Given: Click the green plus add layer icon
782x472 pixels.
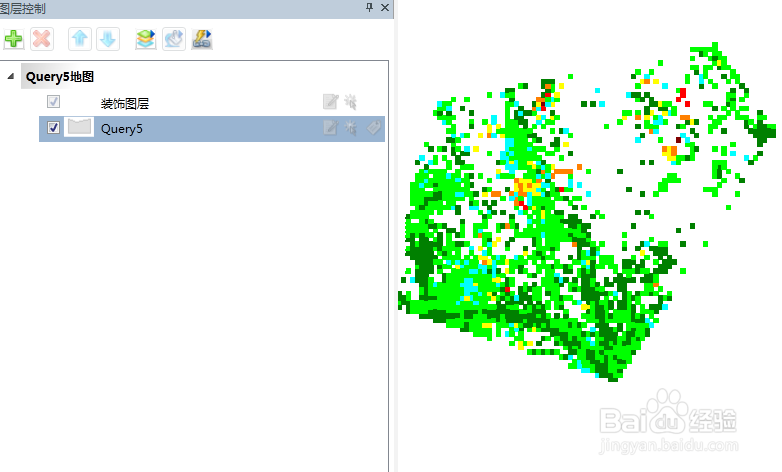Looking at the screenshot, I should [13, 39].
